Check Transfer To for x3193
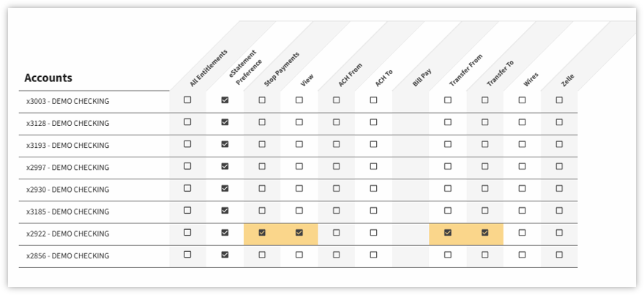Image resolution: width=644 pixels, height=295 pixels. [485, 144]
